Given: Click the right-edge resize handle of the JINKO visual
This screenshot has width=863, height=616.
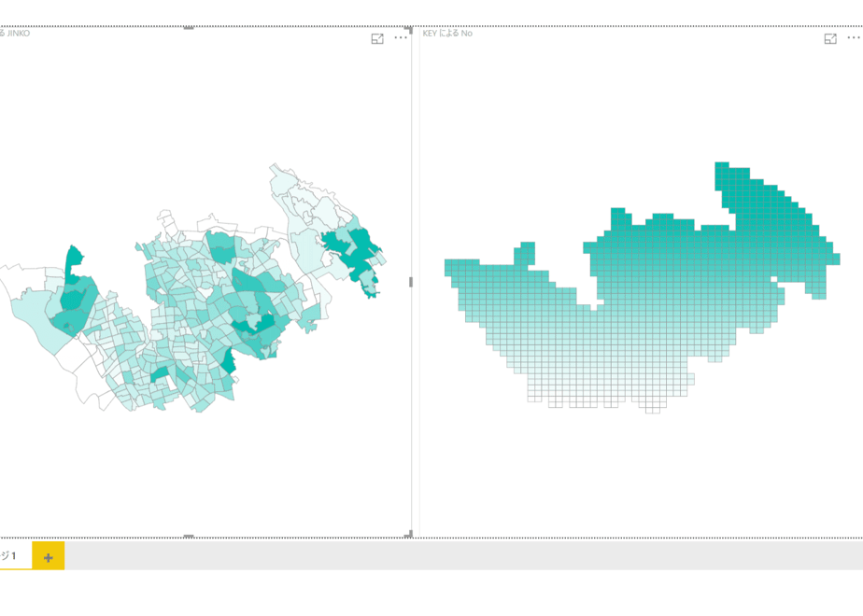Looking at the screenshot, I should (x=411, y=282).
